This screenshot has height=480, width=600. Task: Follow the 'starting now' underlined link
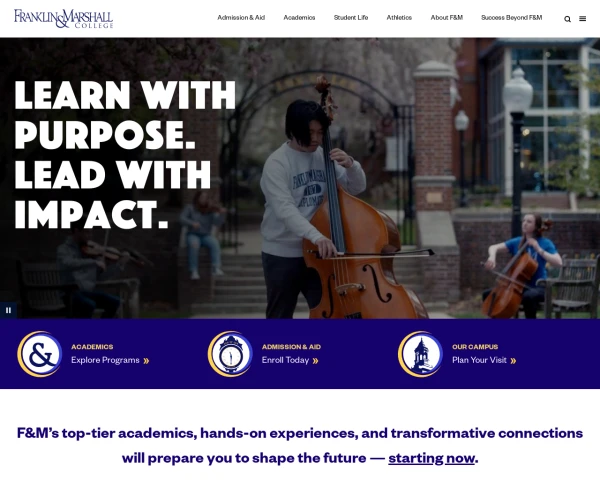431,458
